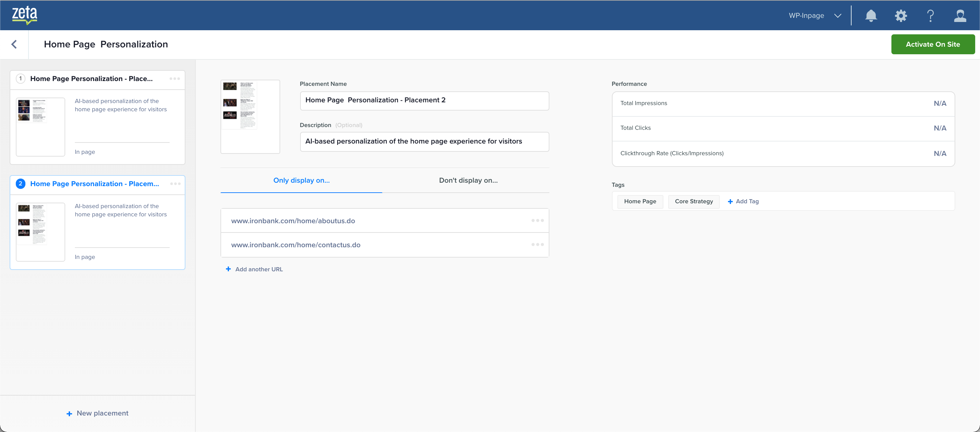
Task: Open the notifications bell
Action: click(x=871, y=15)
